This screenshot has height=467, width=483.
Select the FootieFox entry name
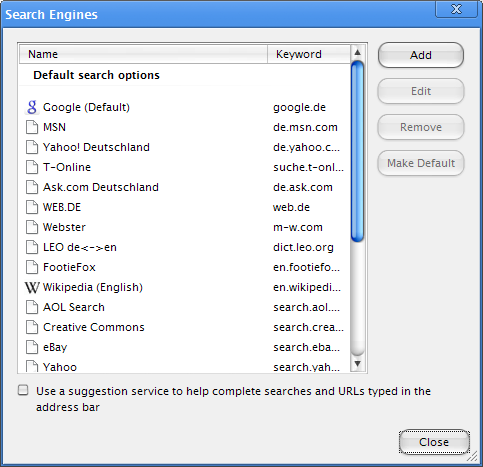pyautogui.click(x=69, y=267)
